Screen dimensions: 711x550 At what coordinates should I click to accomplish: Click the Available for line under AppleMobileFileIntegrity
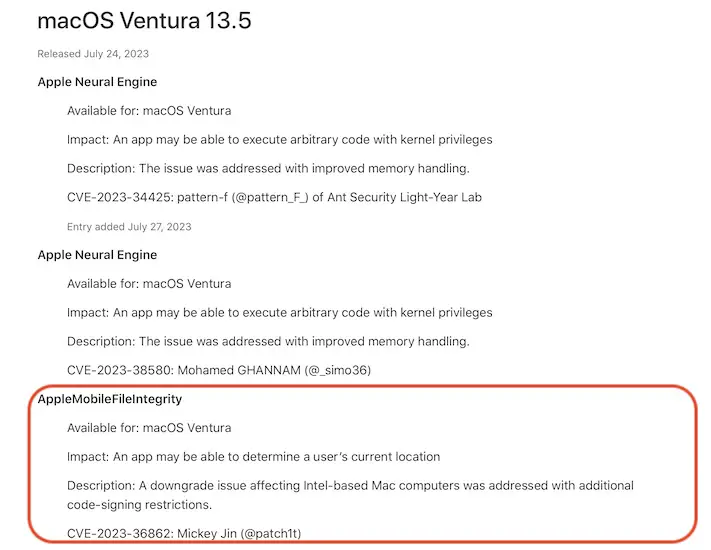[149, 428]
